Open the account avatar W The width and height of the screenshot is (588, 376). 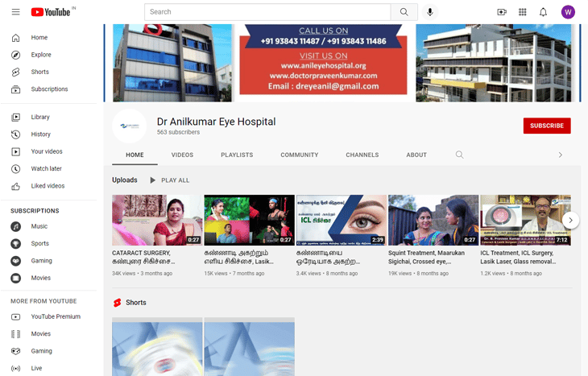click(568, 12)
